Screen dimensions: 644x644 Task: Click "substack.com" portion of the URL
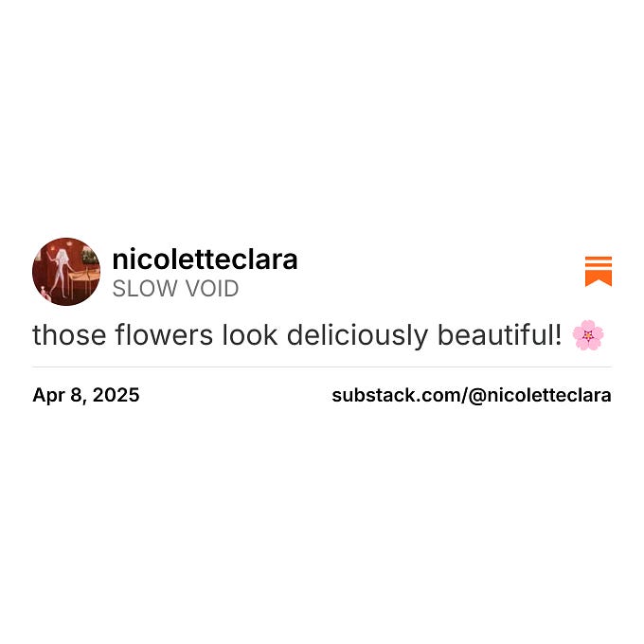pos(396,395)
